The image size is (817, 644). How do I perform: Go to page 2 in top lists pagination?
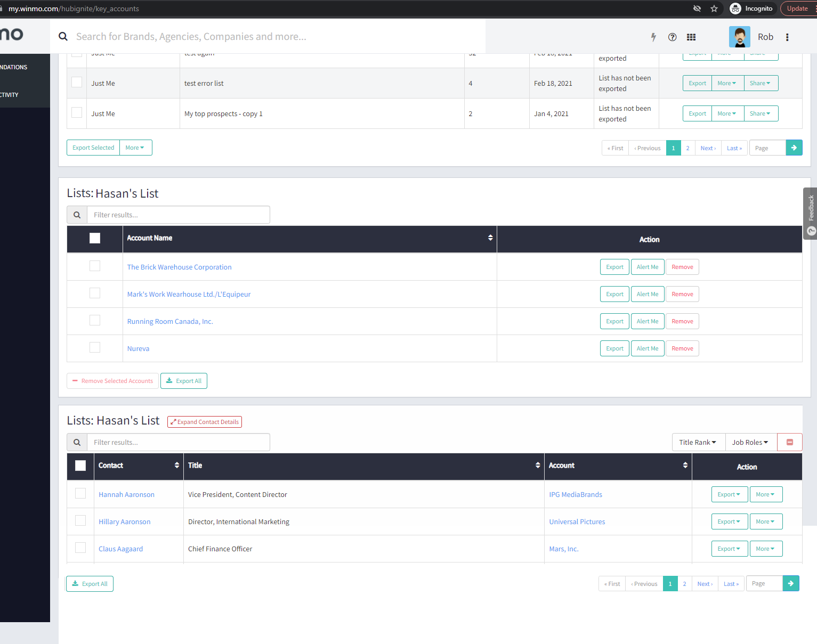pos(687,148)
